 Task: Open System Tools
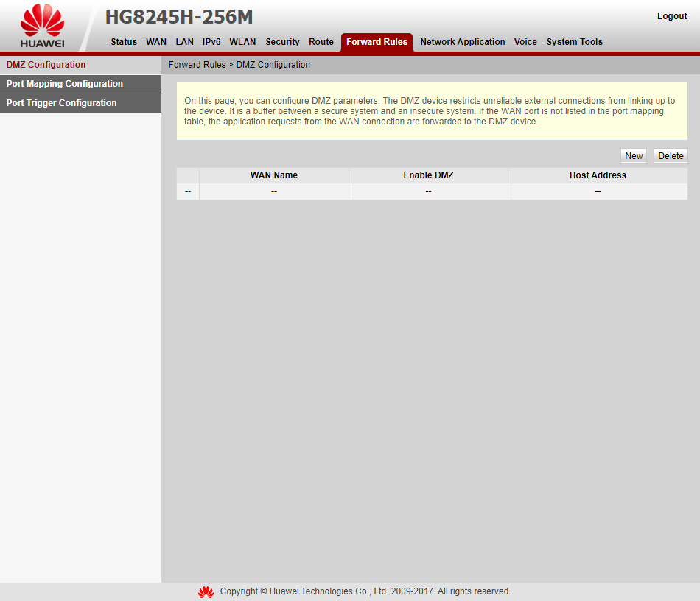[574, 42]
